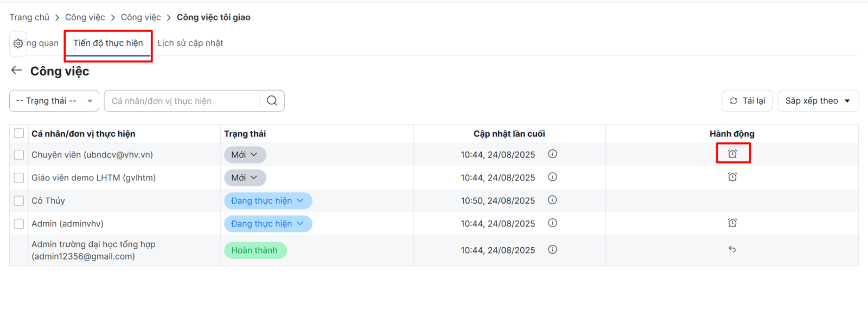Click the Tải lại reload button
Image resolution: width=868 pixels, height=315 pixels.
tap(747, 101)
